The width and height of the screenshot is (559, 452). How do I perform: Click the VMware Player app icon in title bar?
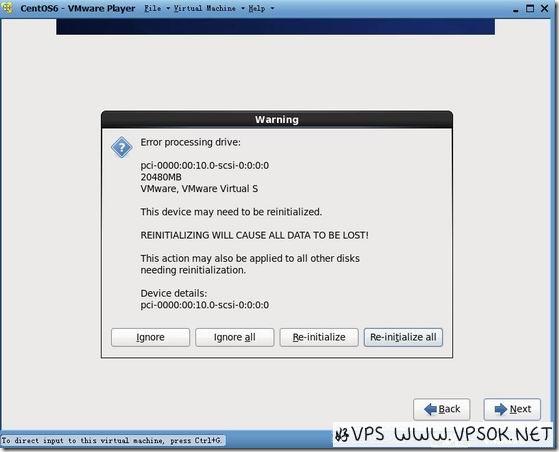(7, 8)
